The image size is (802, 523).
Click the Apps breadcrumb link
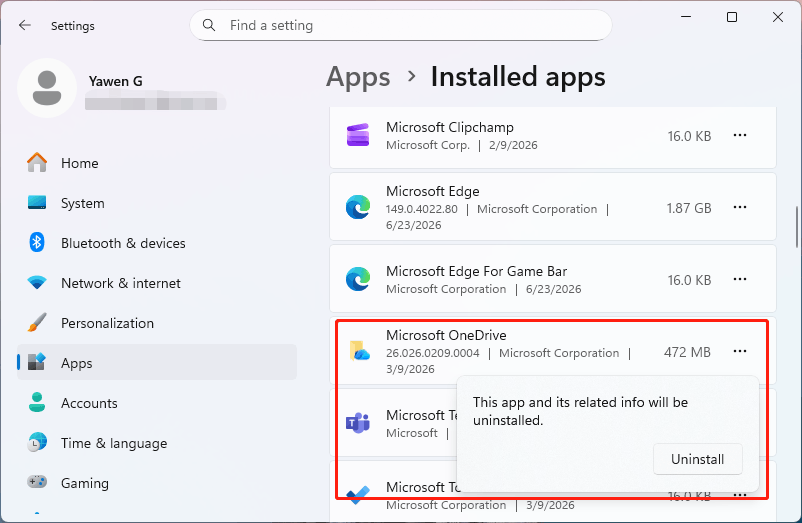(x=358, y=77)
